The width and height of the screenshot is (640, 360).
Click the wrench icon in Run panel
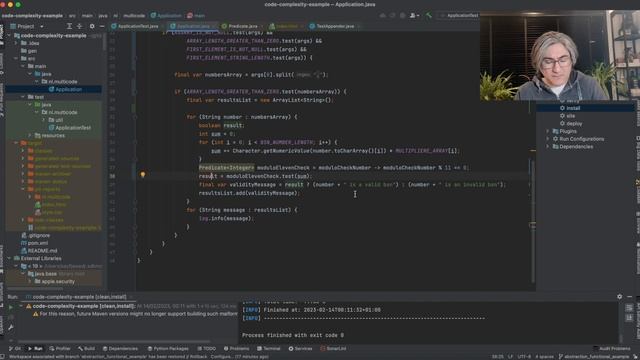tap(11, 327)
